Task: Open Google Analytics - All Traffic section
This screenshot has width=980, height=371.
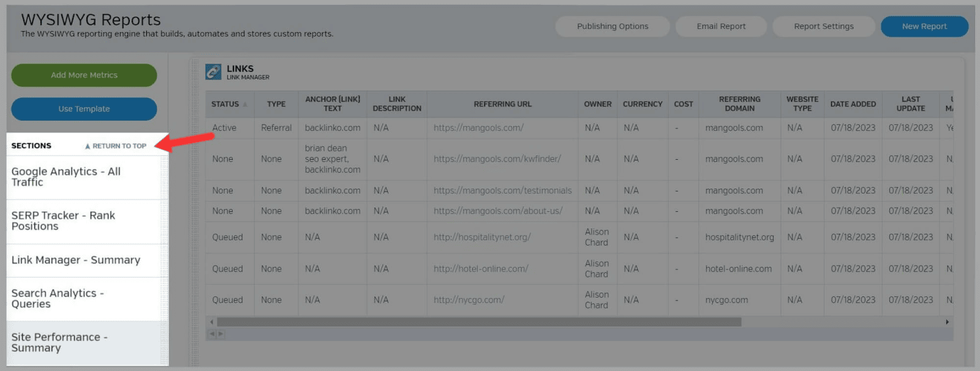Action: [x=66, y=177]
